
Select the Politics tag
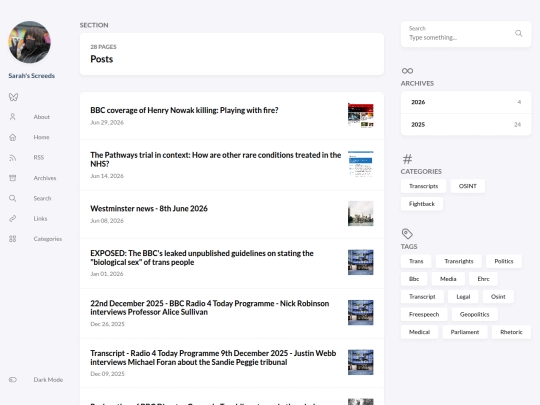[x=504, y=261]
